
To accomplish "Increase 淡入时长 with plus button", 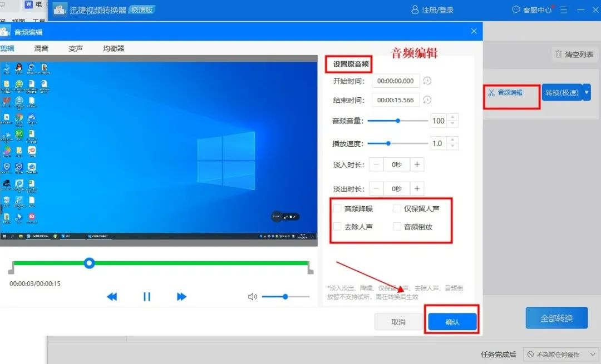I will [x=417, y=164].
